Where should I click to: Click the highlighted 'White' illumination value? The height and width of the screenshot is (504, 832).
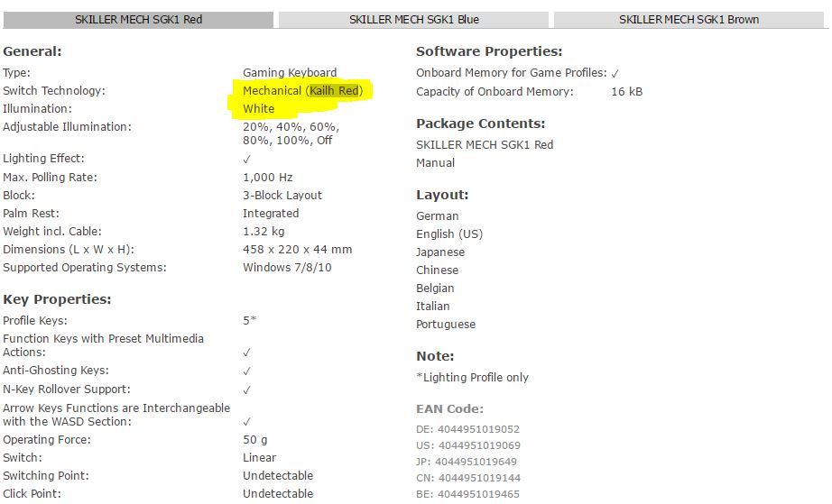point(258,108)
